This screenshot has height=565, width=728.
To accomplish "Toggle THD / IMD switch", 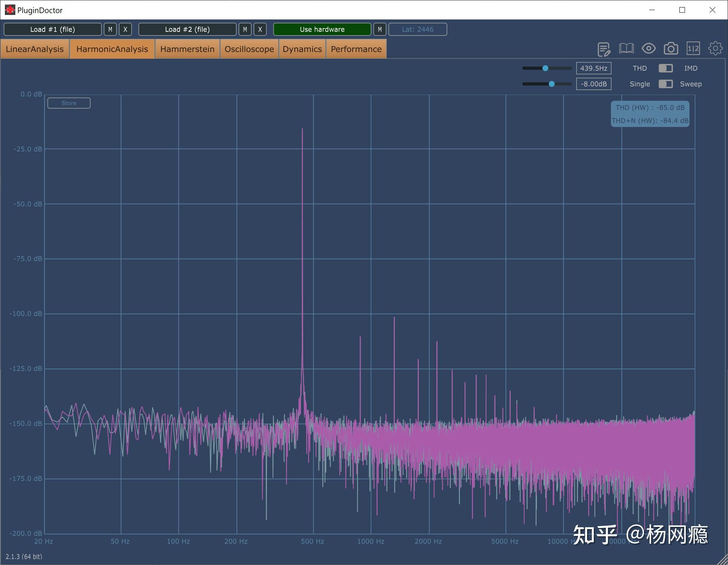I will pyautogui.click(x=666, y=68).
